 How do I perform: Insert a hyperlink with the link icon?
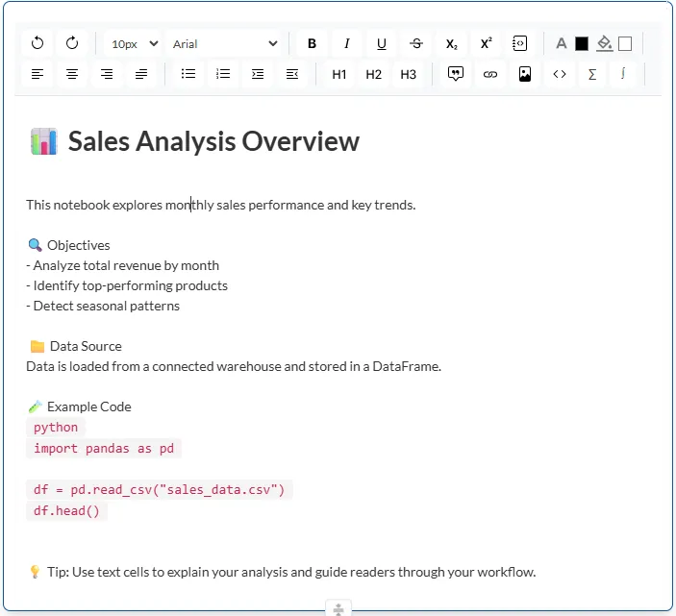click(490, 74)
